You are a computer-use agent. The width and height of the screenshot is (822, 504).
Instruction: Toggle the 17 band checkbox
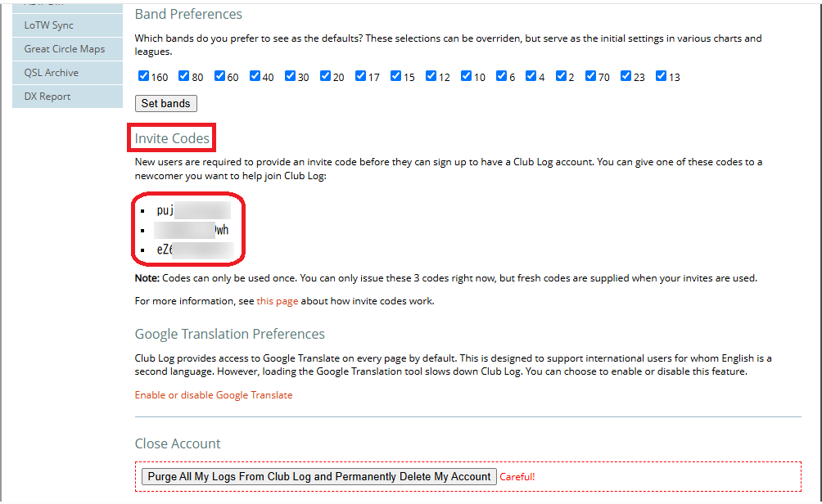[360, 76]
